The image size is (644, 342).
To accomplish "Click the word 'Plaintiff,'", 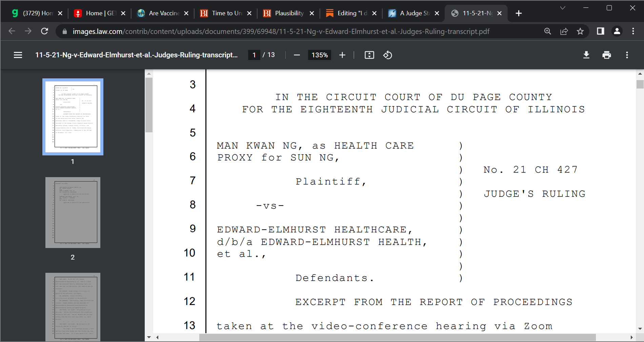I will point(331,182).
